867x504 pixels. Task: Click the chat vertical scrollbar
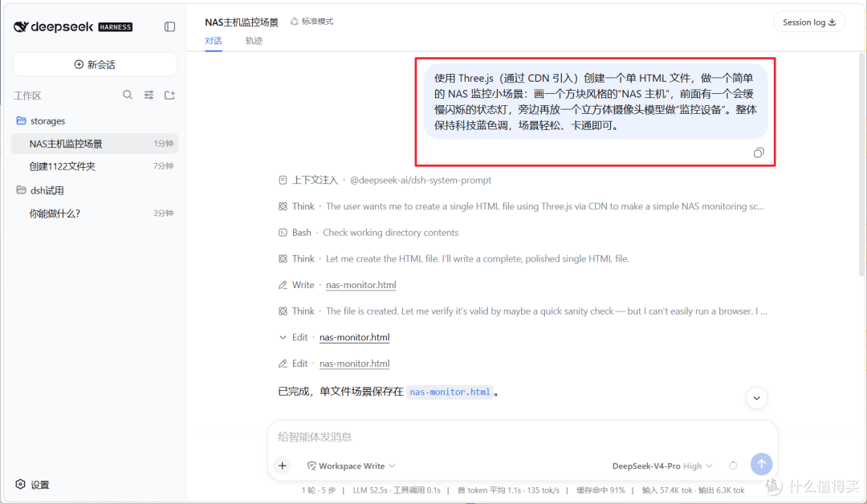tap(861, 165)
